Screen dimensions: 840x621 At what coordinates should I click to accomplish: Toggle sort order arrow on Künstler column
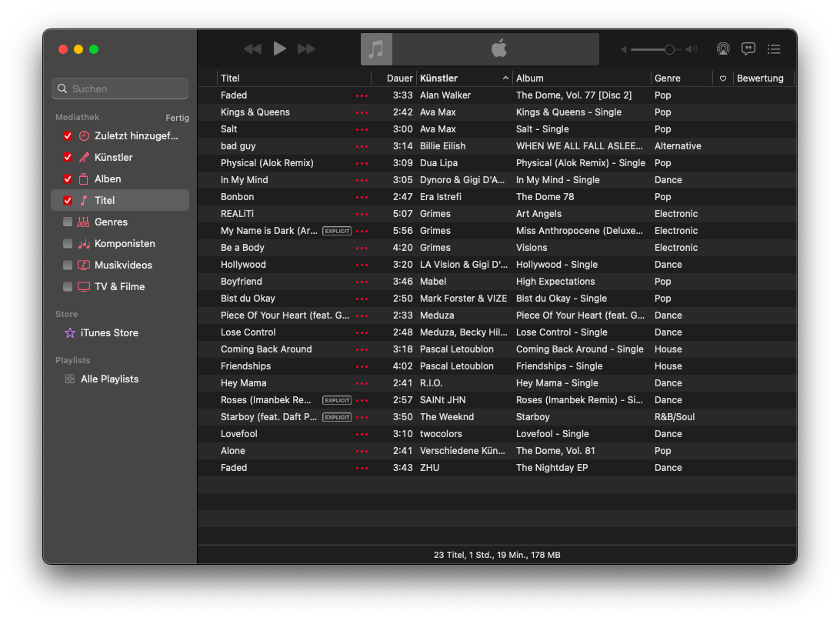pos(505,78)
